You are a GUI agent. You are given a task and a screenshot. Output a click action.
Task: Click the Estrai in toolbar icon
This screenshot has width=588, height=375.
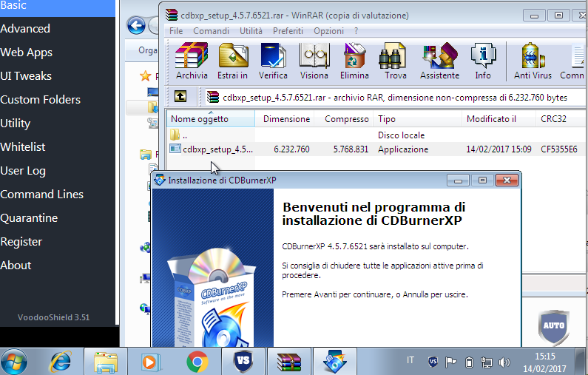click(233, 61)
